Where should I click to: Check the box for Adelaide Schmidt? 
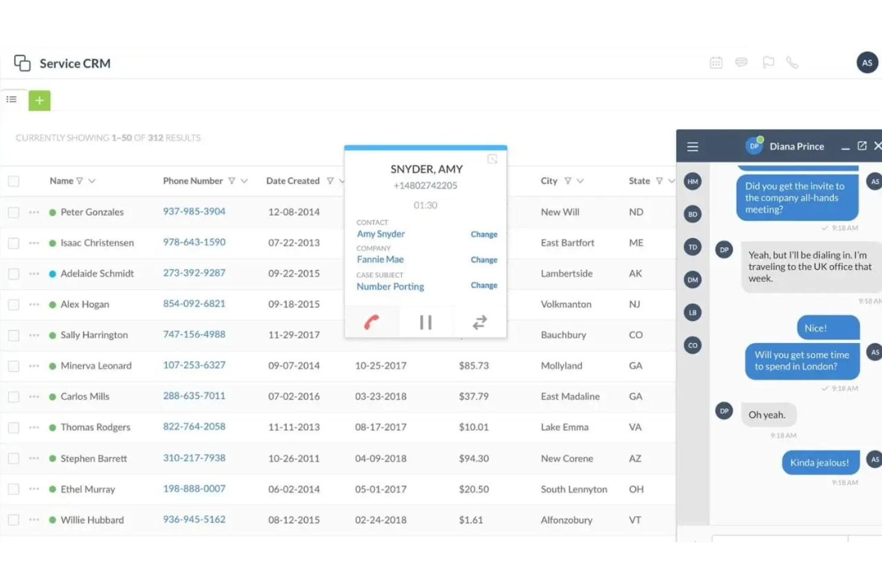pos(14,274)
